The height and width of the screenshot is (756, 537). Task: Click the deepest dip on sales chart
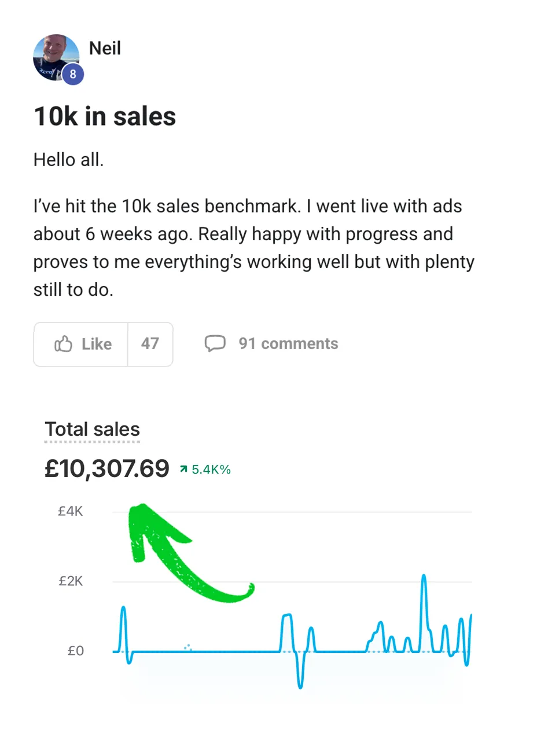click(x=300, y=687)
